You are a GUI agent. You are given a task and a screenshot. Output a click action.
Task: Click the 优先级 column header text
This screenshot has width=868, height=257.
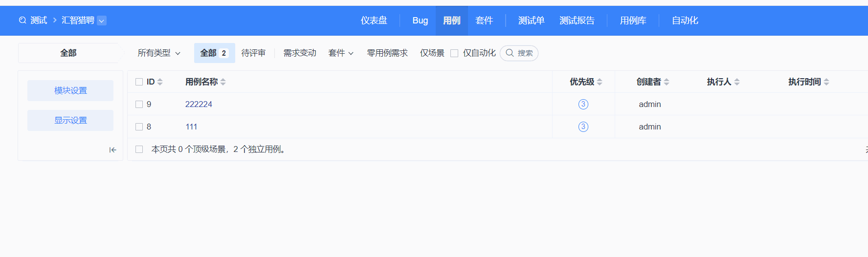pyautogui.click(x=582, y=82)
